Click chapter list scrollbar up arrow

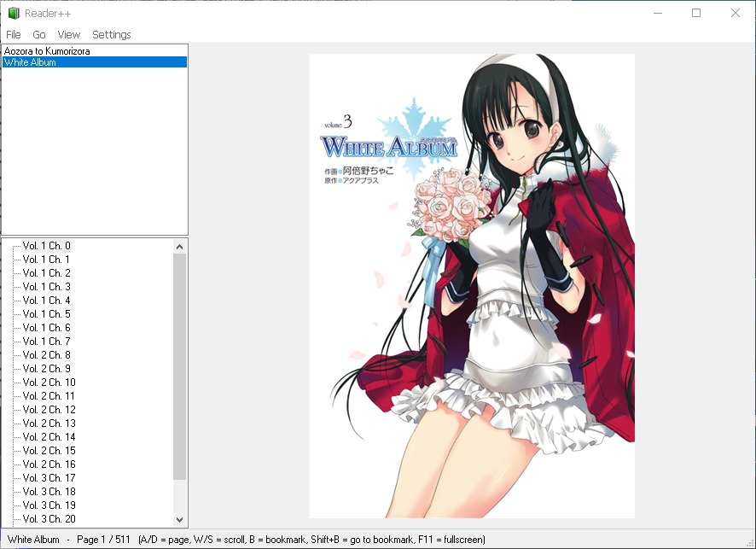coord(179,247)
